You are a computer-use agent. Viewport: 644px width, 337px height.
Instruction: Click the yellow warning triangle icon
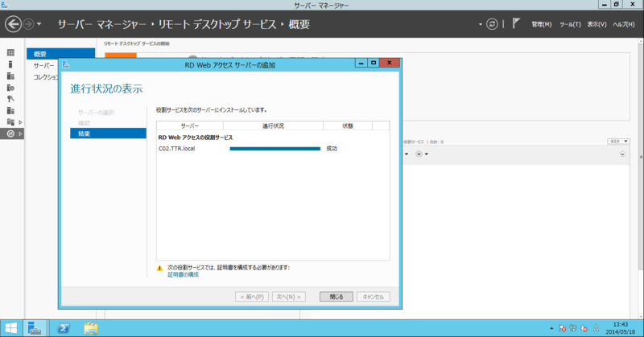(159, 268)
